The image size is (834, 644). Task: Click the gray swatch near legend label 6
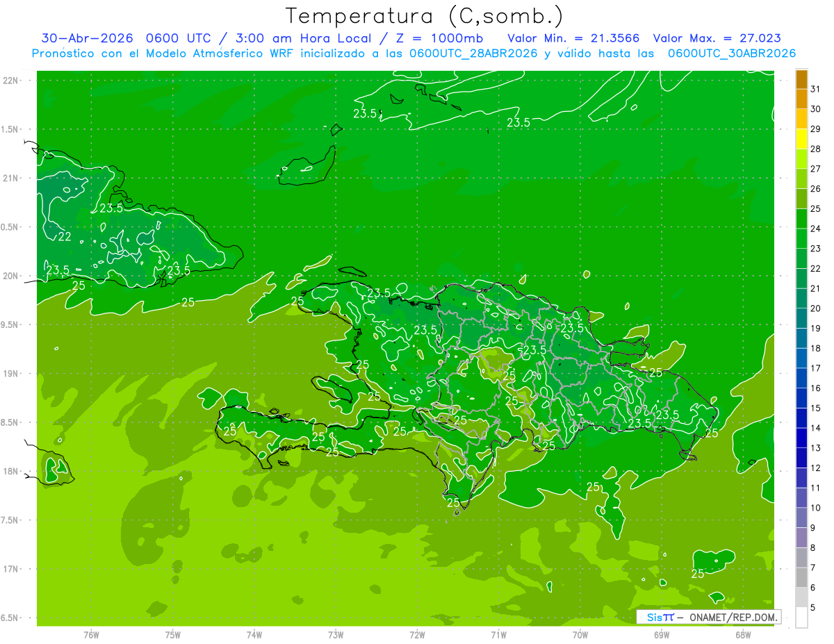(801, 578)
